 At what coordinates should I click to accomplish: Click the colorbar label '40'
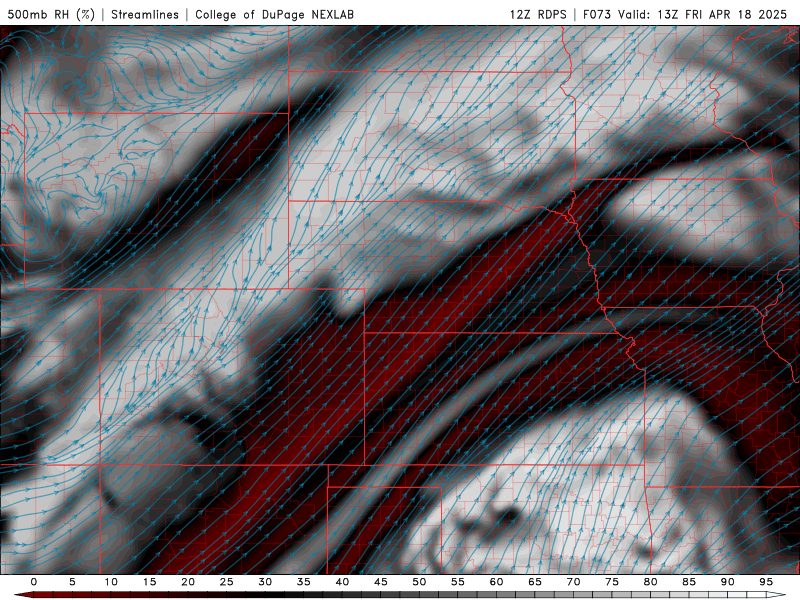pyautogui.click(x=342, y=582)
